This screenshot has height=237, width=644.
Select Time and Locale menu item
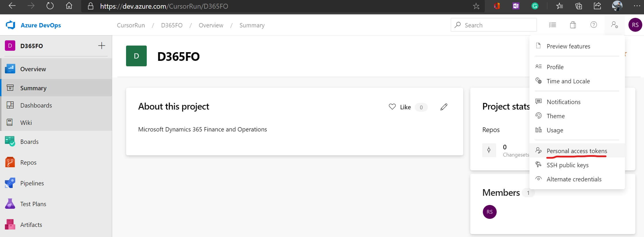(577, 81)
